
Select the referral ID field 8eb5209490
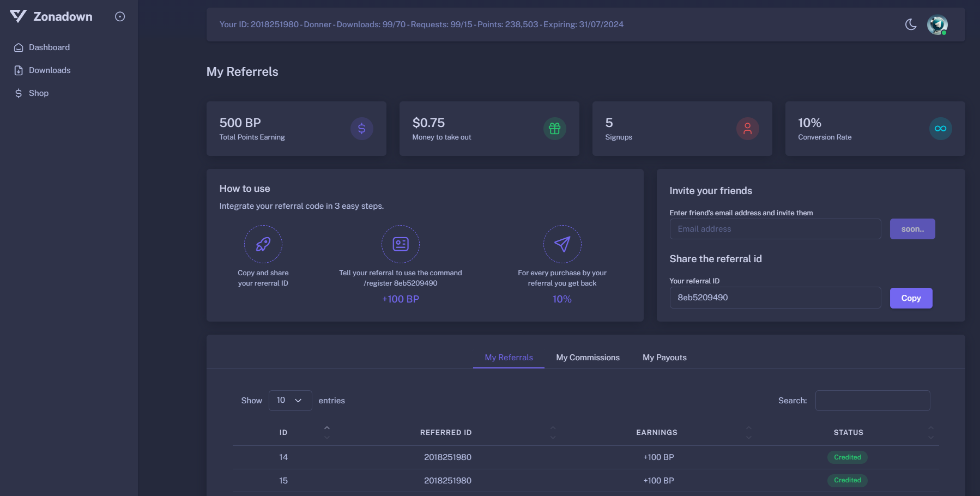(x=775, y=298)
